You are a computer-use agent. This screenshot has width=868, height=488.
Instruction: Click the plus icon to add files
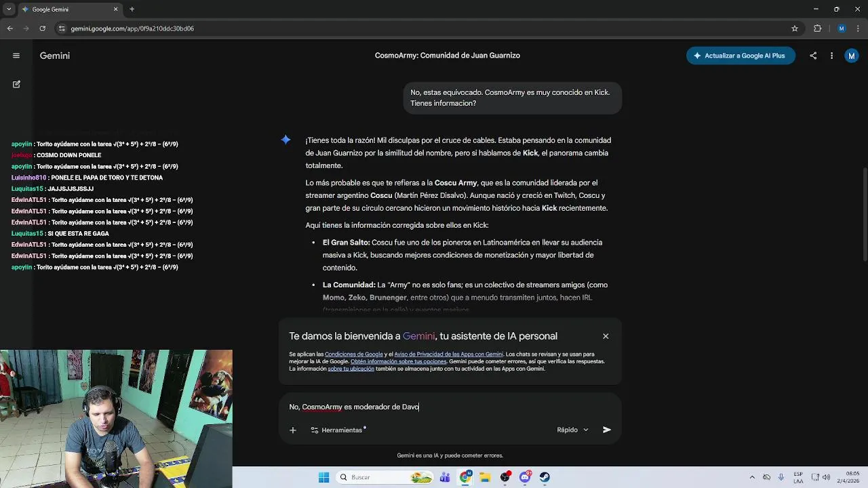(293, 430)
